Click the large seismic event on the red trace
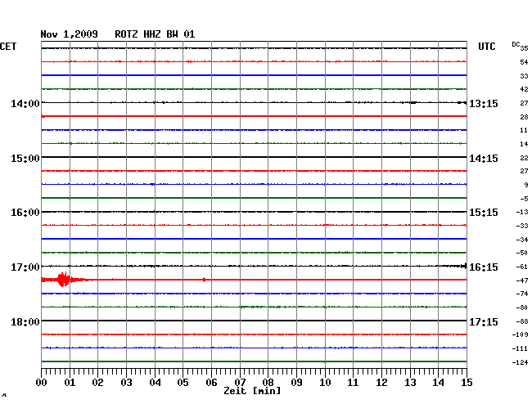 point(64,280)
